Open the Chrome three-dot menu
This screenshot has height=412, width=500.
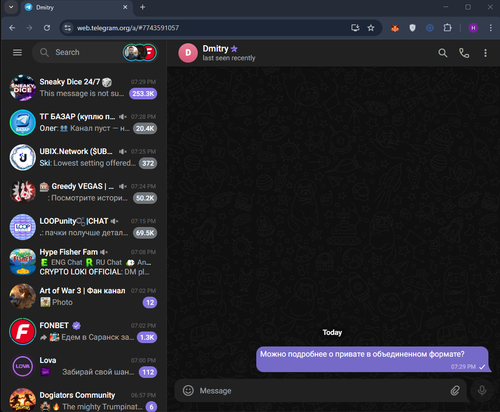pos(491,28)
